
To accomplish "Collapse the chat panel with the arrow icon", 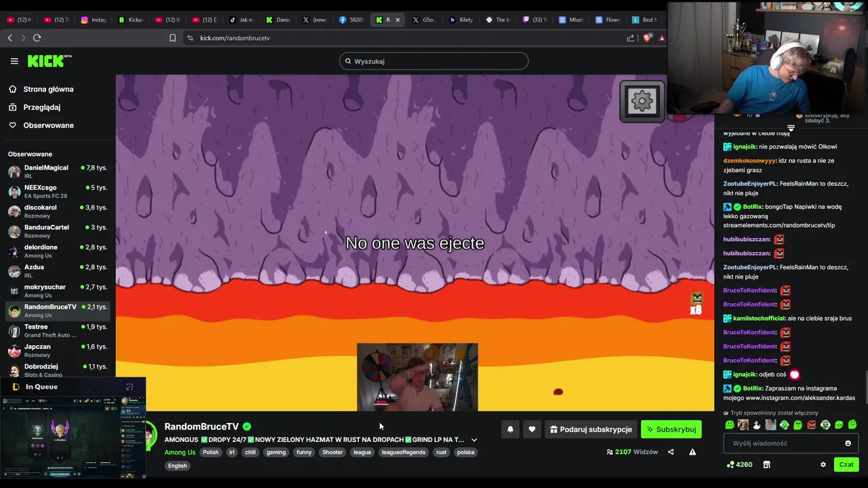I will coord(791,127).
